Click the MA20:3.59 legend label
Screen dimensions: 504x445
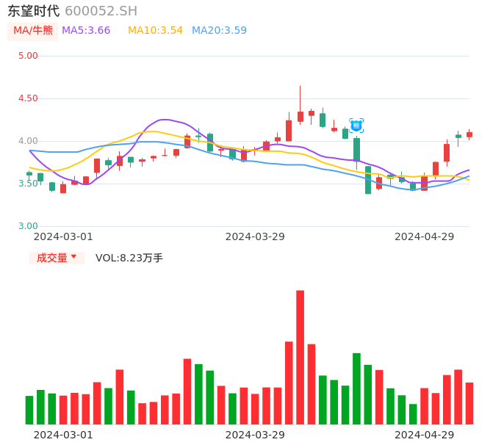pos(219,31)
